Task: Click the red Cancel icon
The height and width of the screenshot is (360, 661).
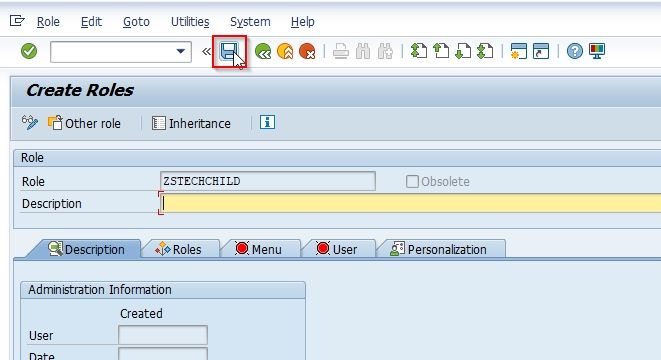Action: tap(307, 51)
